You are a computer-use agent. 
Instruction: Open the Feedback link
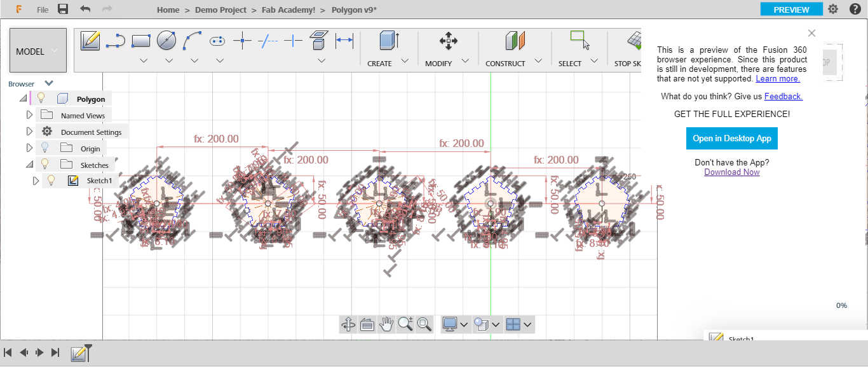click(783, 96)
